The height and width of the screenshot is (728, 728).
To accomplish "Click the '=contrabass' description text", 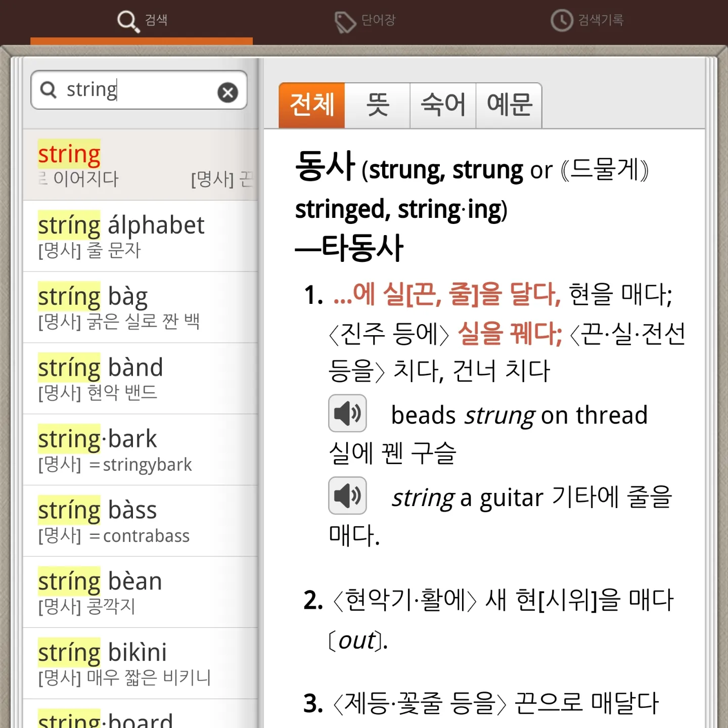I will tap(140, 535).
